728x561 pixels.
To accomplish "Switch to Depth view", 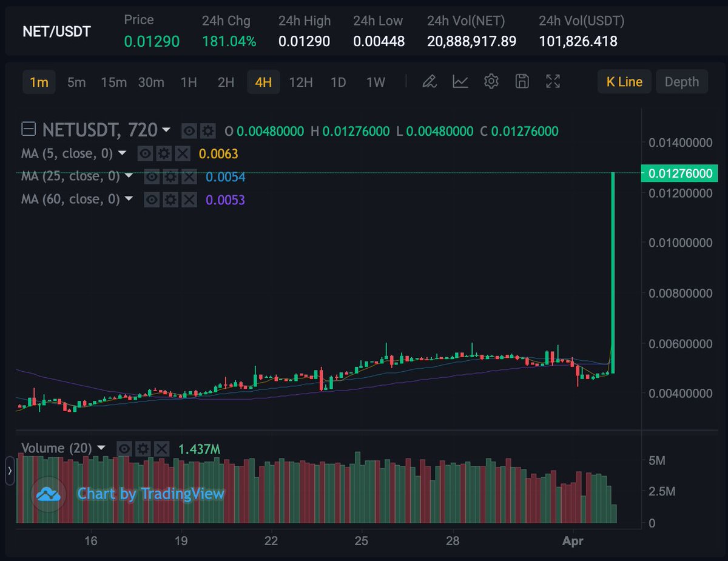I will [682, 81].
